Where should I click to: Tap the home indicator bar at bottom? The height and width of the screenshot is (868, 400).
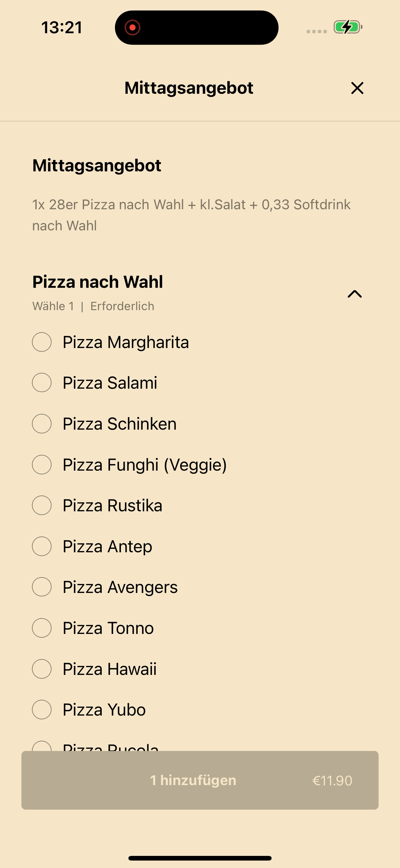[x=200, y=858]
